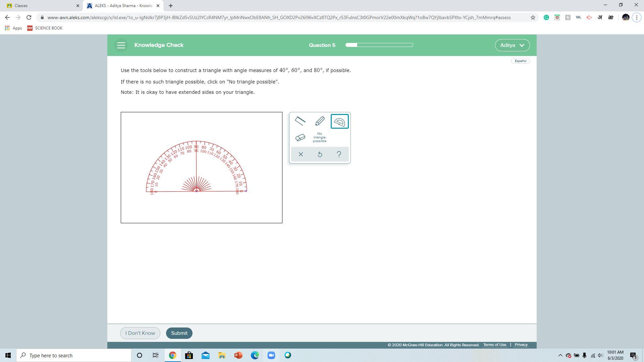
Task: Click the undo arrow icon
Action: [x=320, y=154]
